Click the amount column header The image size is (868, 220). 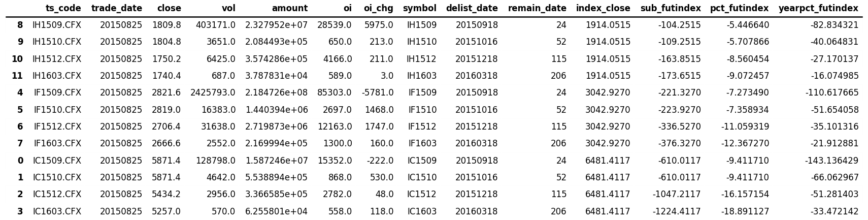[289, 8]
